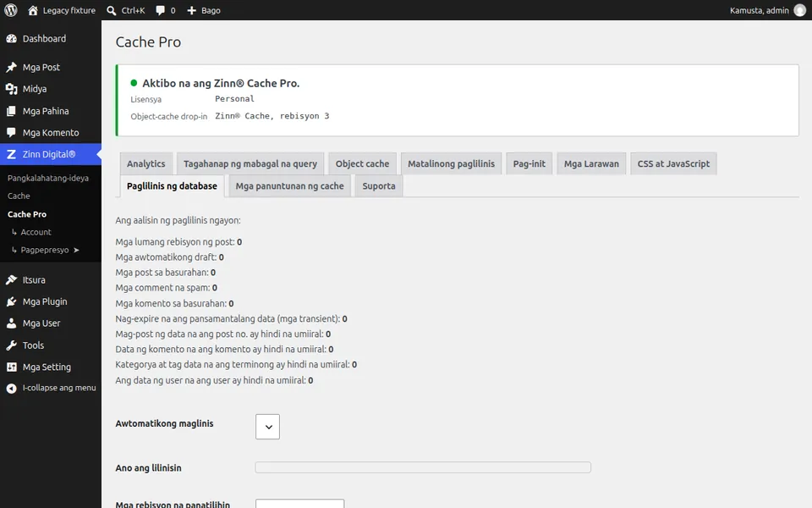Open the Mga Pahina menu item

(x=51, y=111)
